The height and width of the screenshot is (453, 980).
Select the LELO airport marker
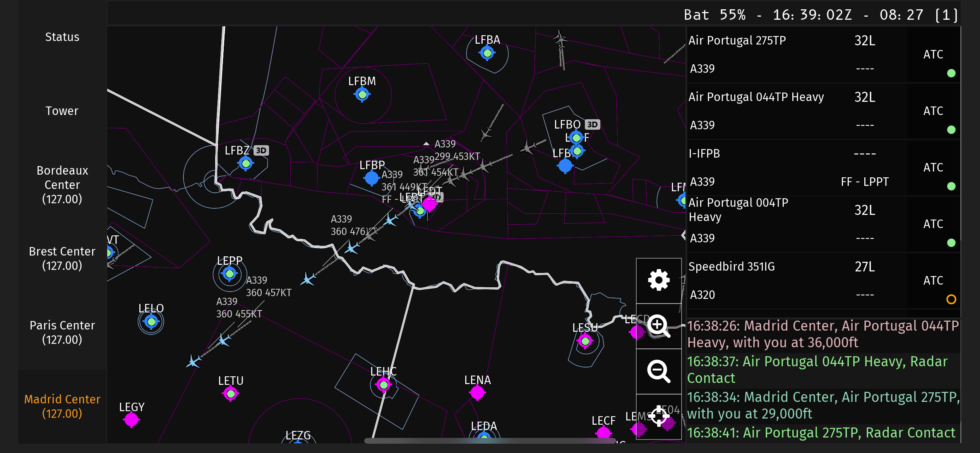click(x=151, y=321)
